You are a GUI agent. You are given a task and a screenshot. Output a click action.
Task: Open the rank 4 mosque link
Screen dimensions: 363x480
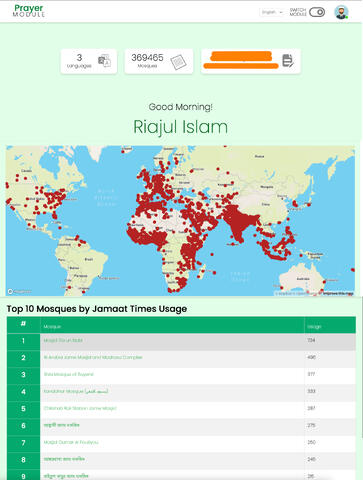pyautogui.click(x=76, y=391)
